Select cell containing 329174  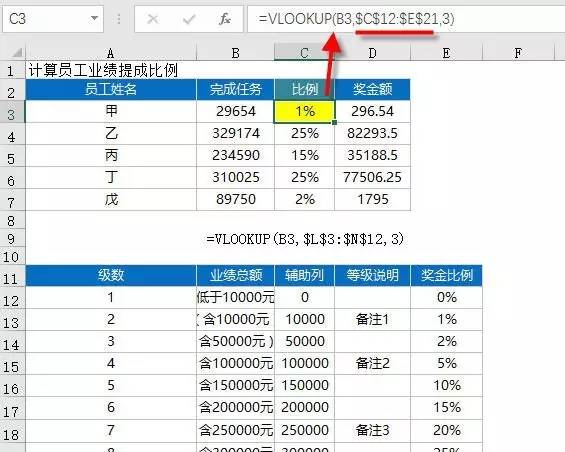[236, 133]
